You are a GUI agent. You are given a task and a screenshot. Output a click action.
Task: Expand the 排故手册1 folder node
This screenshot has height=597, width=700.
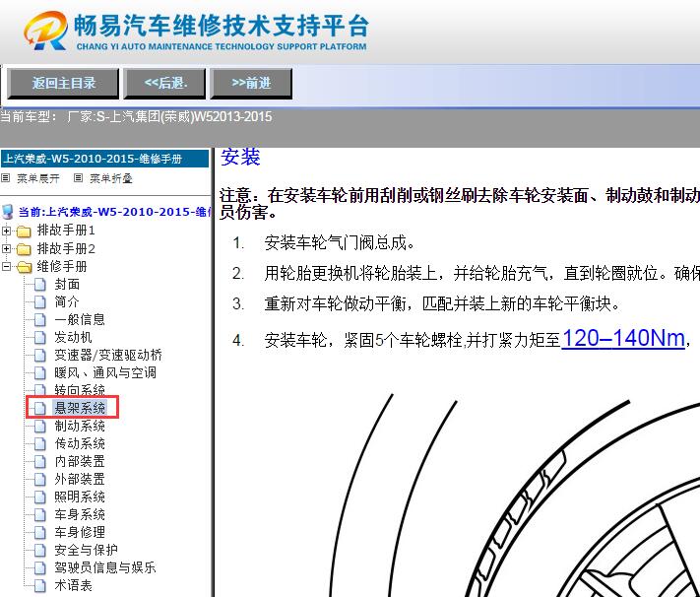[6, 231]
